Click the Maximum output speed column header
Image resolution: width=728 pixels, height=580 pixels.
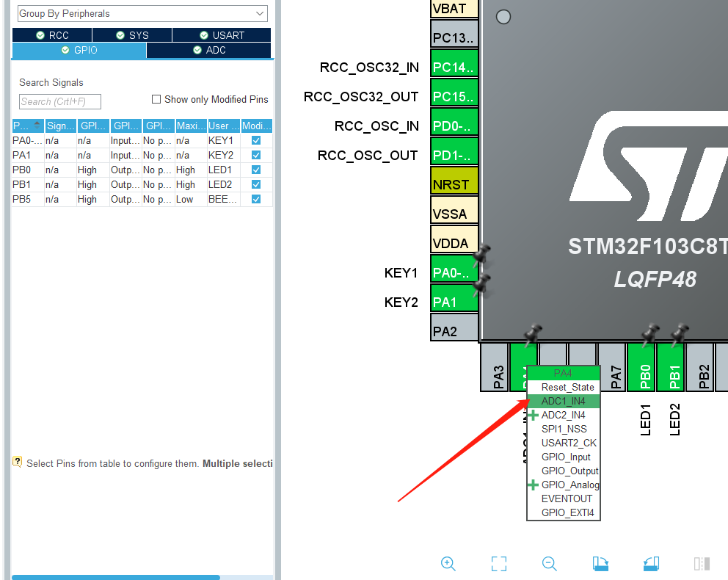tap(191, 126)
